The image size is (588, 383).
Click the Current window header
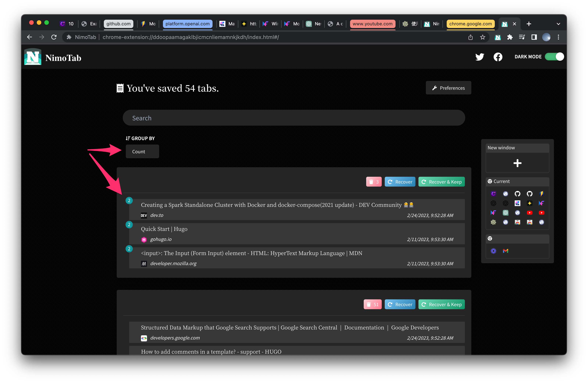point(517,182)
